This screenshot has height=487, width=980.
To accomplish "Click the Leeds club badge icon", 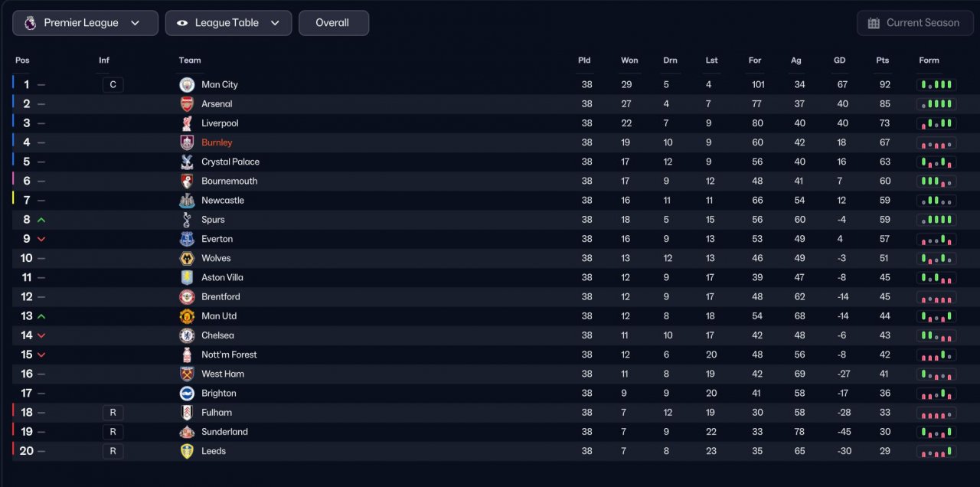I will coord(187,452).
